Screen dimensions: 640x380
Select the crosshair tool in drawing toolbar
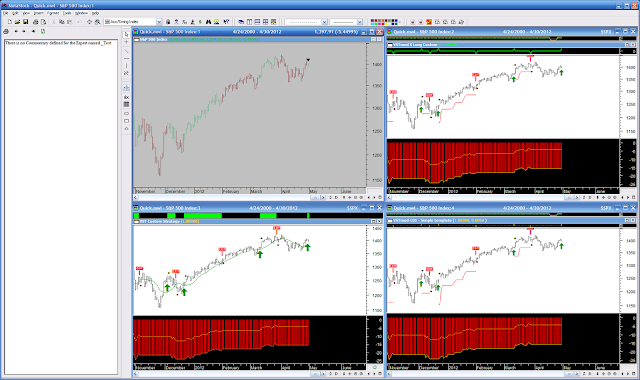pos(126,42)
